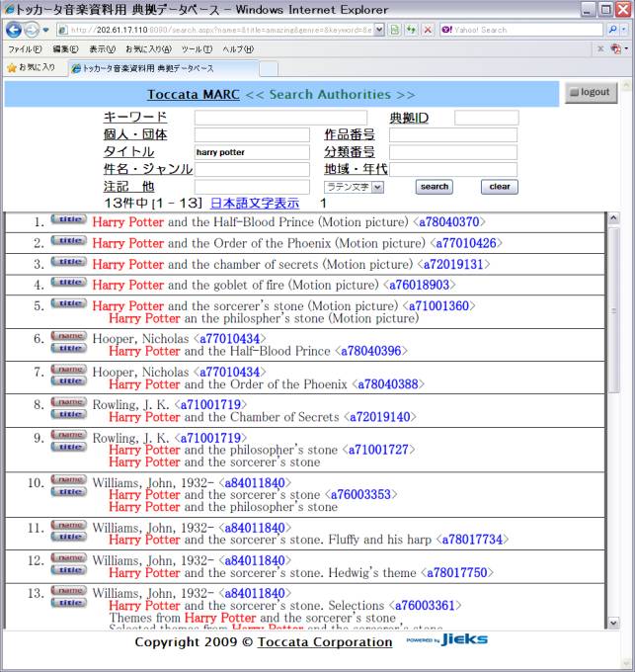Screen dimensions: 635x672
Task: Click the logout button
Action: pos(591,92)
